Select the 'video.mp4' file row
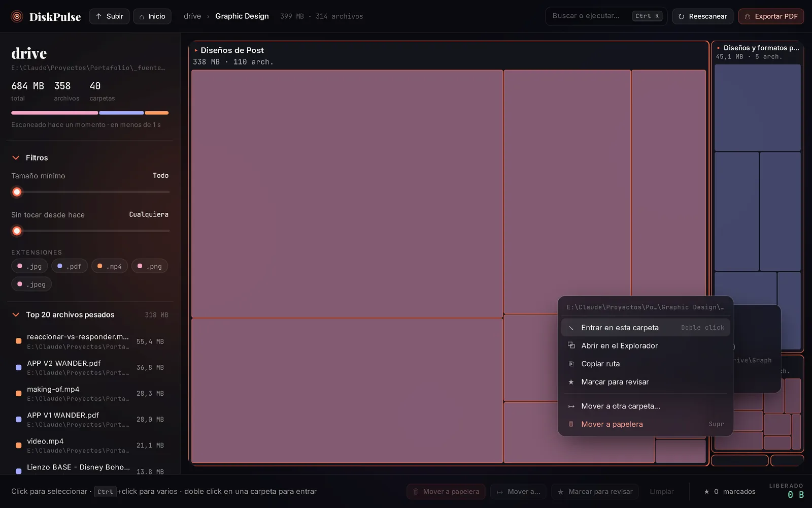812x508 pixels. pos(90,446)
